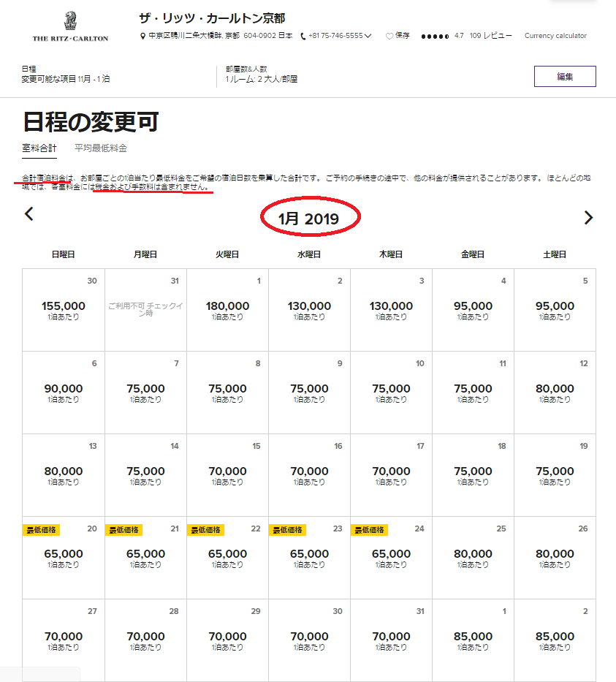Image resolution: width=616 pixels, height=682 pixels.
Task: Click the hotel name ザ・リッツ・カールトン京都
Action: click(x=212, y=18)
